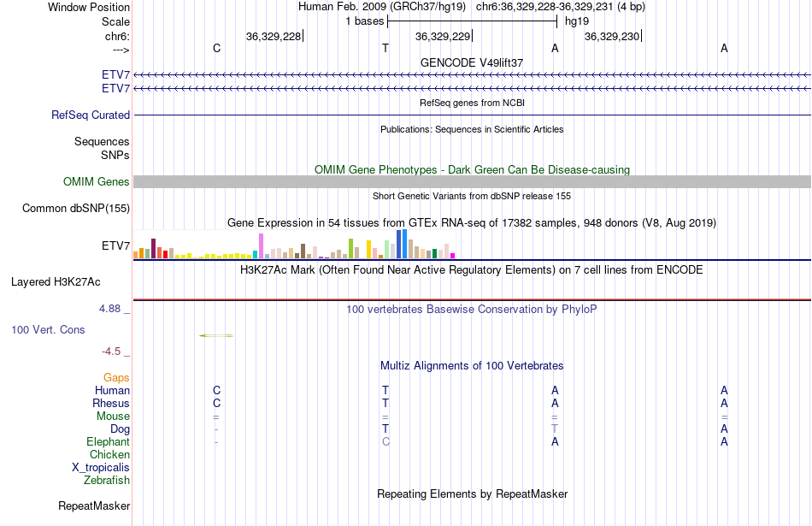
Task: Click the RepeatMasker side label
Action: [x=94, y=505]
